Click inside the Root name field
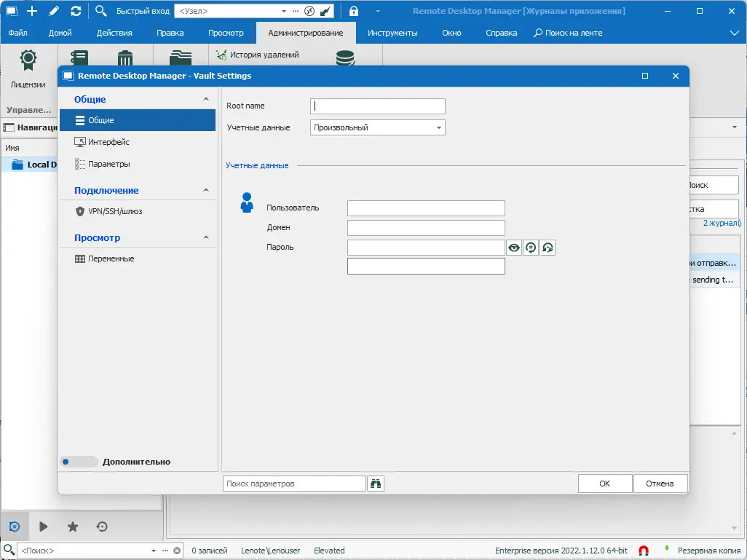The width and height of the screenshot is (747, 560). point(376,106)
